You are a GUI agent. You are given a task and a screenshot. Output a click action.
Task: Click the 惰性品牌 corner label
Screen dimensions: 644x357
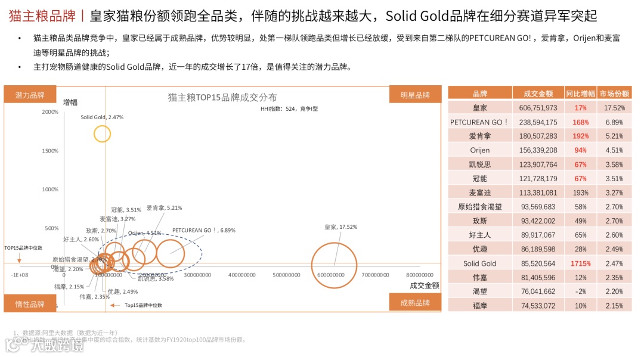(30, 303)
